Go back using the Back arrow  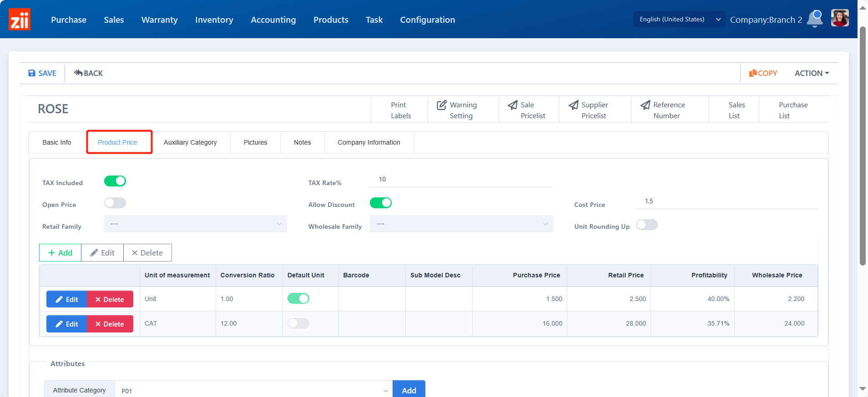pyautogui.click(x=79, y=73)
